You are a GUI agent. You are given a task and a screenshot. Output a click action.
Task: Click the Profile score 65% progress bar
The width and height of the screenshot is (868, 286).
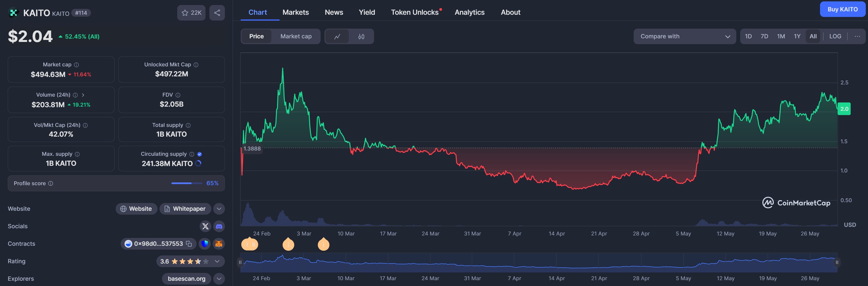click(x=187, y=184)
